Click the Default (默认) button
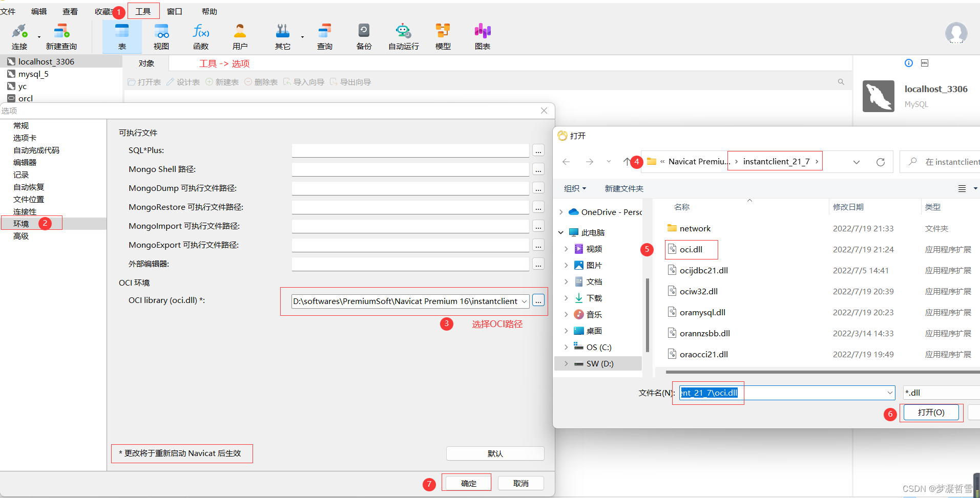The image size is (980, 498). click(x=495, y=453)
